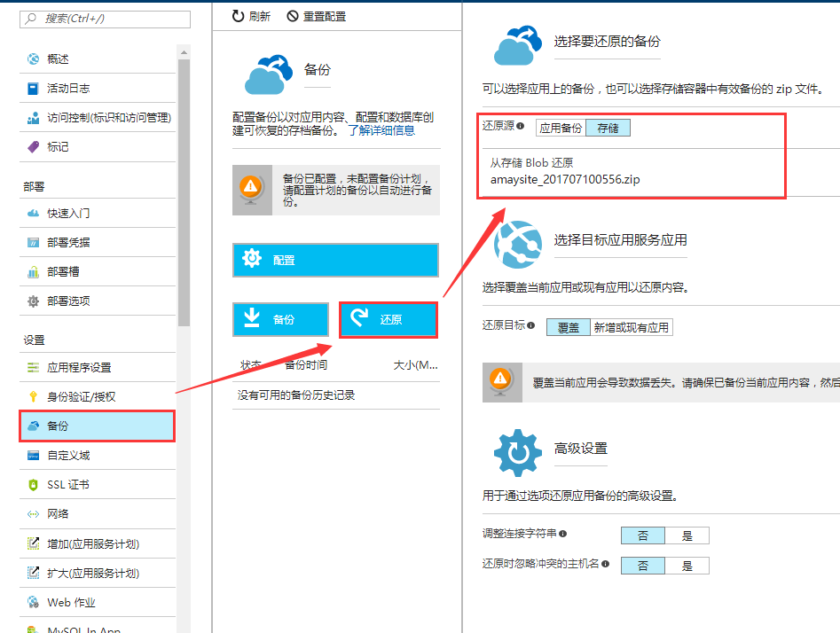Click the blue 配置 button
Viewport: 840px width, 633px height.
(335, 261)
